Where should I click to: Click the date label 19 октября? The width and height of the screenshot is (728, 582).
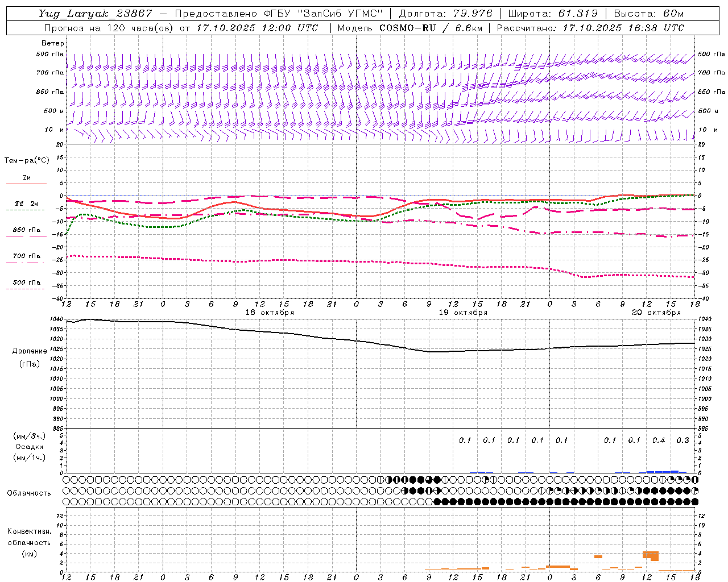pos(463,313)
